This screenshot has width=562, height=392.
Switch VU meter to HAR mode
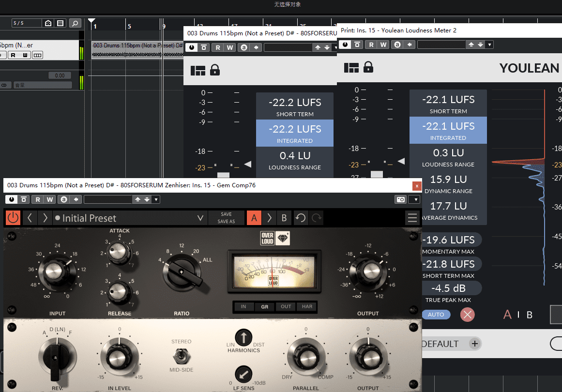click(307, 307)
